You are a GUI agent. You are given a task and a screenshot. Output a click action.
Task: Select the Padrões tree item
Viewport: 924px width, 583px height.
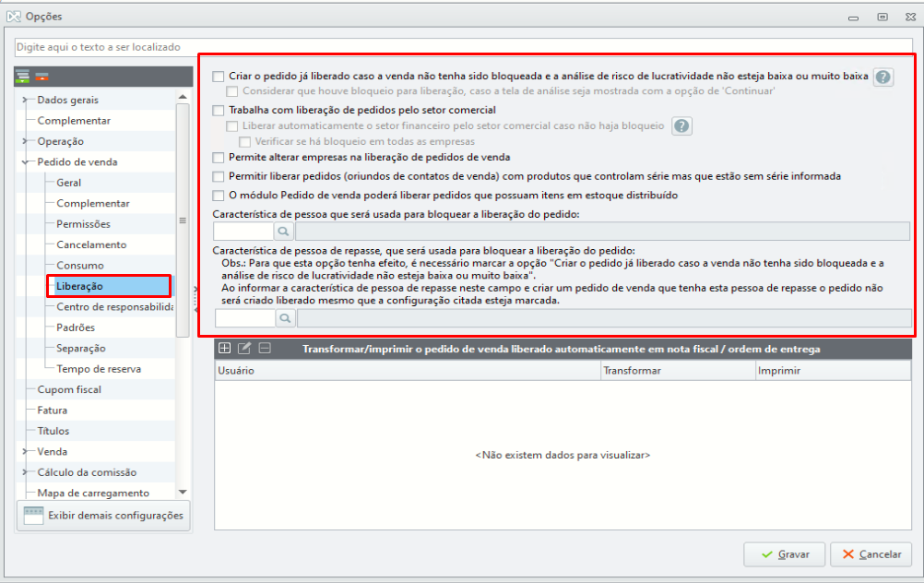coord(76,327)
